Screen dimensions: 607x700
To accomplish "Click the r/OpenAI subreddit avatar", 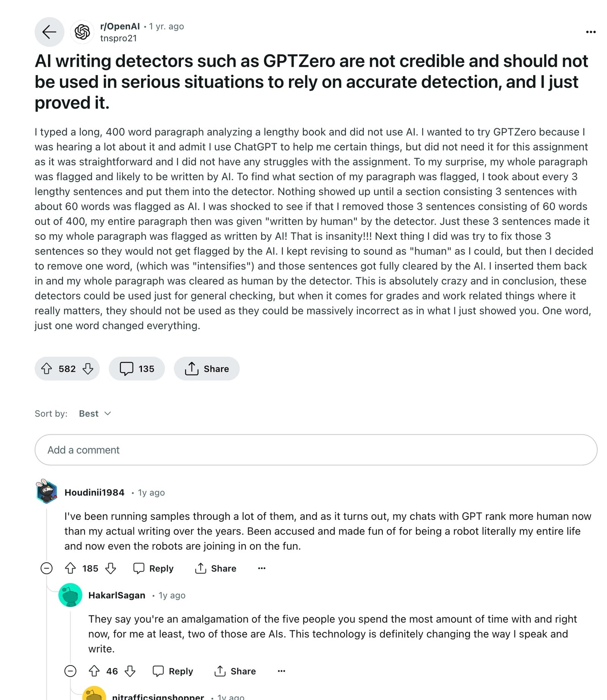I will click(83, 32).
